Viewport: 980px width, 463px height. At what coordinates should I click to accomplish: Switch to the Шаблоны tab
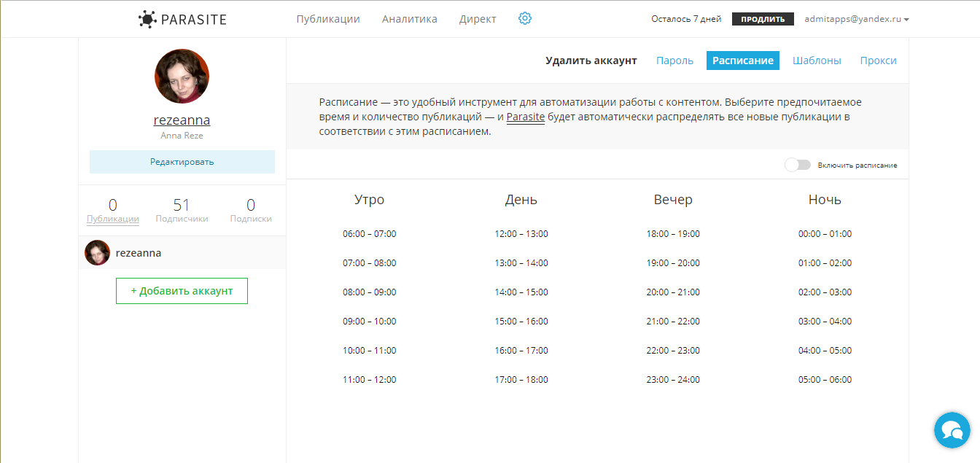[817, 61]
